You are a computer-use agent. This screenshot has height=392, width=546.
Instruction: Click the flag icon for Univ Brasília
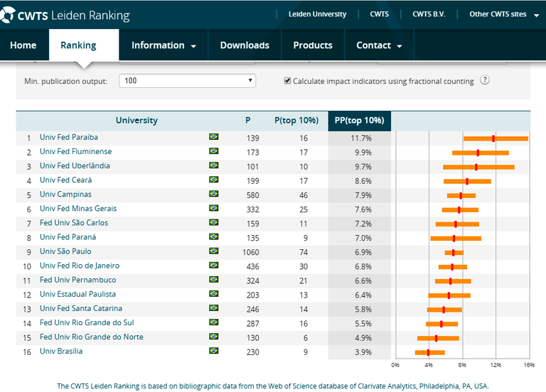(x=213, y=351)
